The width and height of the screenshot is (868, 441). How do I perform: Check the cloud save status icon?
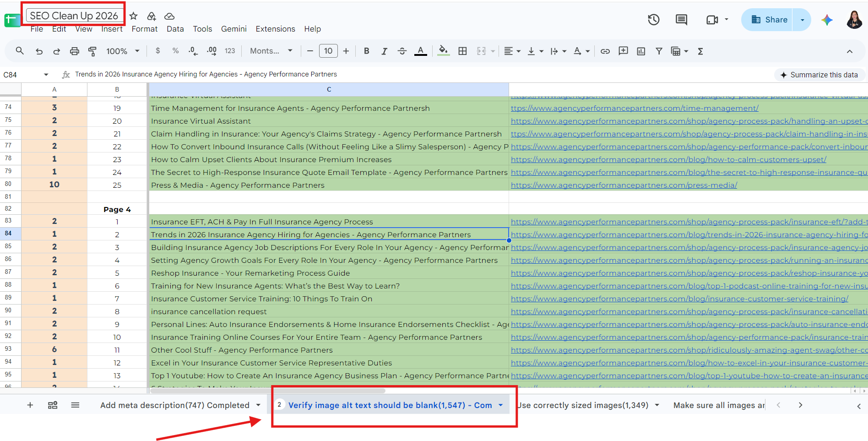(169, 16)
